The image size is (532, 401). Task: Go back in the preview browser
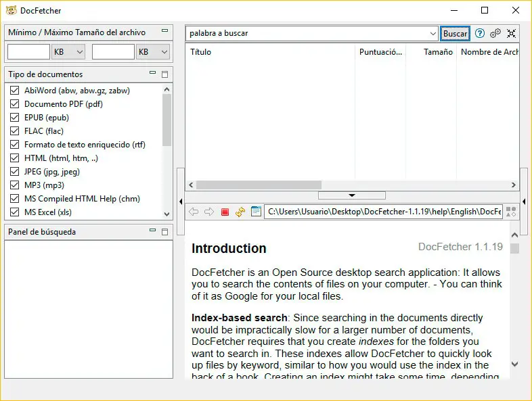point(194,212)
